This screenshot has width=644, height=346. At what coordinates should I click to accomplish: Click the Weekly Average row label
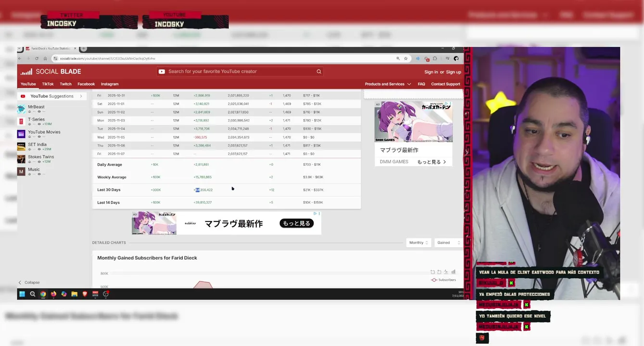112,177
